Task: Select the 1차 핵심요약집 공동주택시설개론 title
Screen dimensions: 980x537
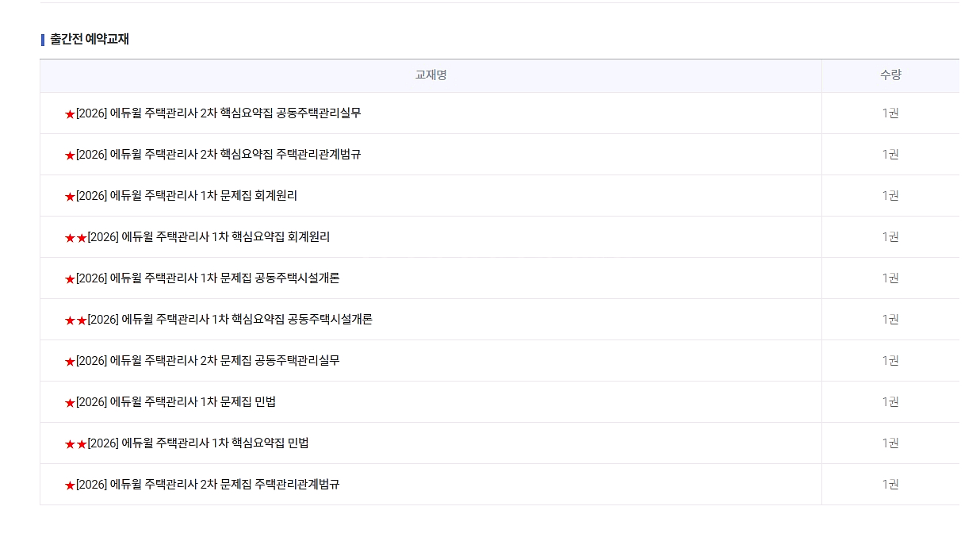Action: coord(230,320)
